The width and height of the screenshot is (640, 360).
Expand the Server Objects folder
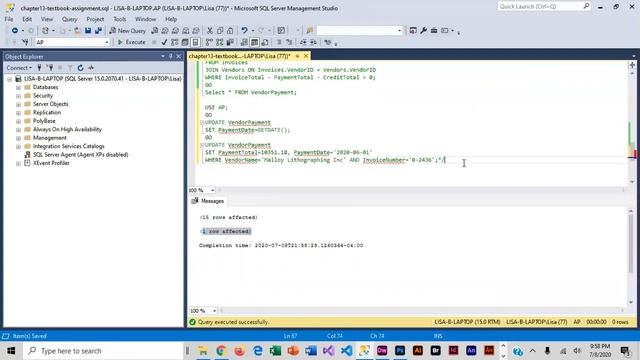[x=18, y=104]
